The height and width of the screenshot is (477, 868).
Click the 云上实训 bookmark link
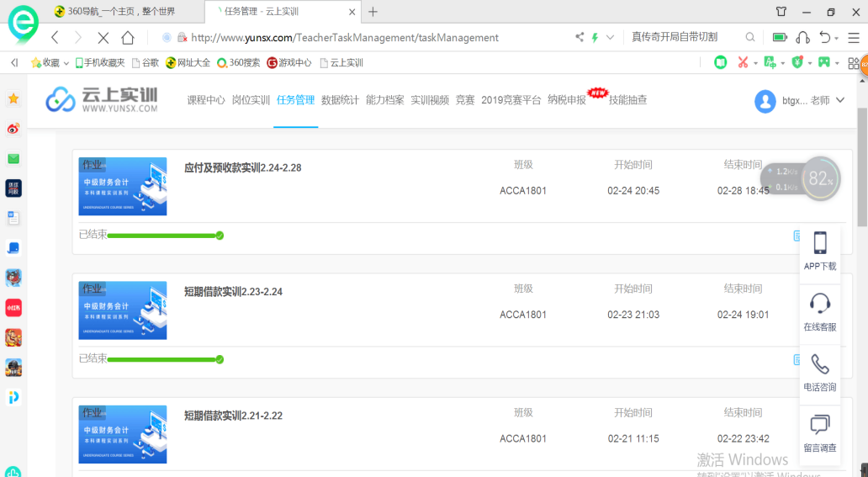coord(346,63)
